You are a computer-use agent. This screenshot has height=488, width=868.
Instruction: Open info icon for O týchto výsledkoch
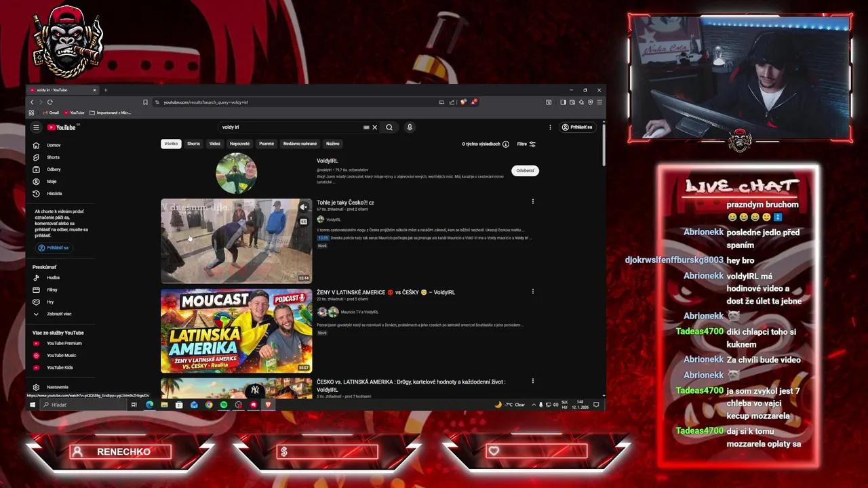(506, 144)
